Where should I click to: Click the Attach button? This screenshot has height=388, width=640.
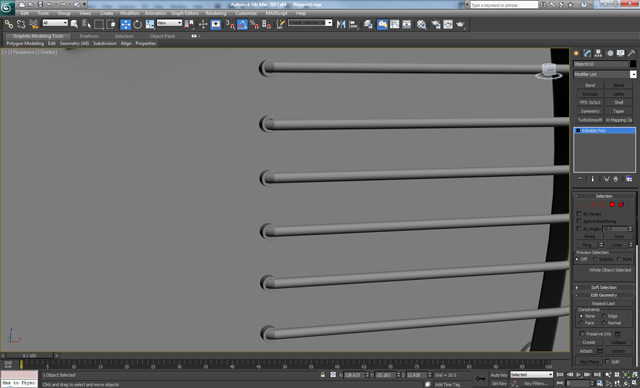586,351
